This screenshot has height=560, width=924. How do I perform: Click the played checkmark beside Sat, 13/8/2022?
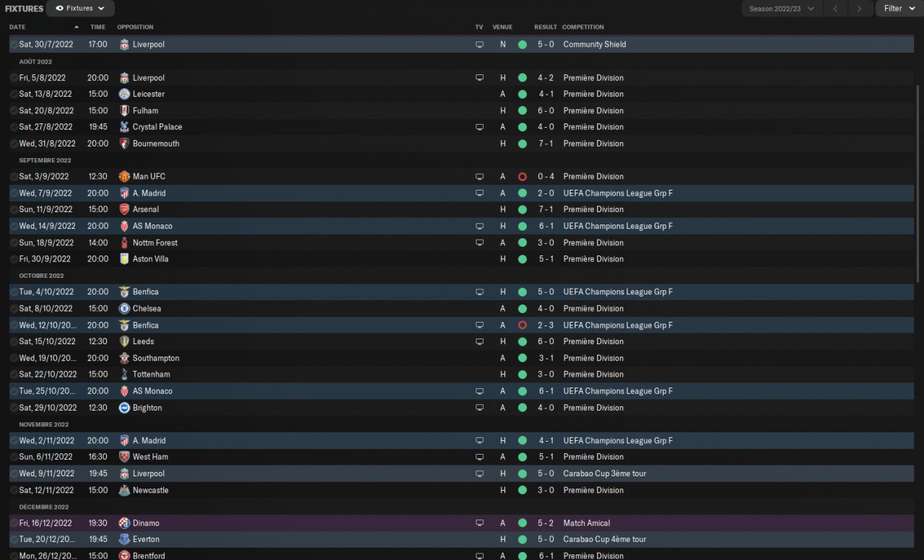[14, 94]
